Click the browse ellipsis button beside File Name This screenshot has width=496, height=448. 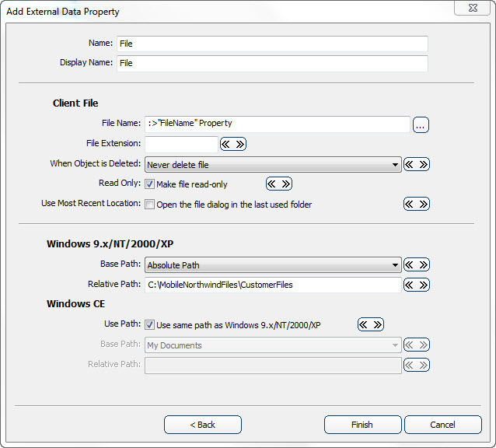click(421, 124)
